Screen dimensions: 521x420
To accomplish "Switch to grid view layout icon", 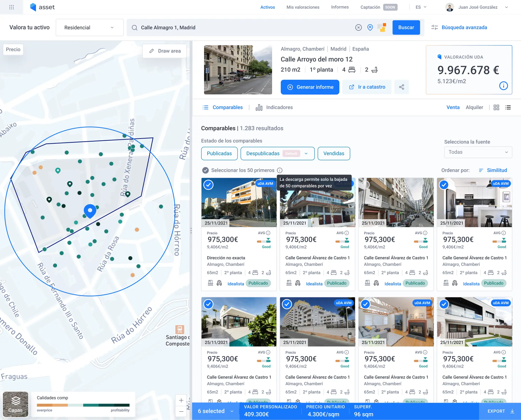I will click(496, 108).
